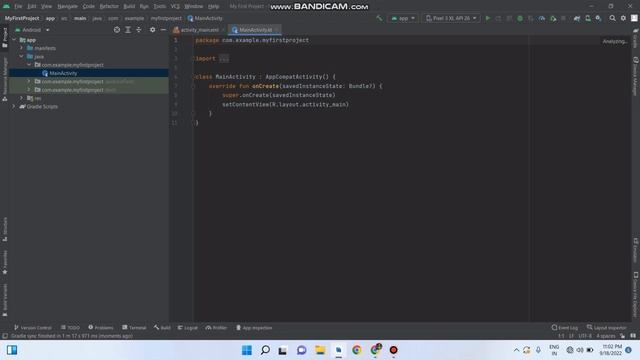Toggle the Resource Manager side tab

(x=4, y=79)
